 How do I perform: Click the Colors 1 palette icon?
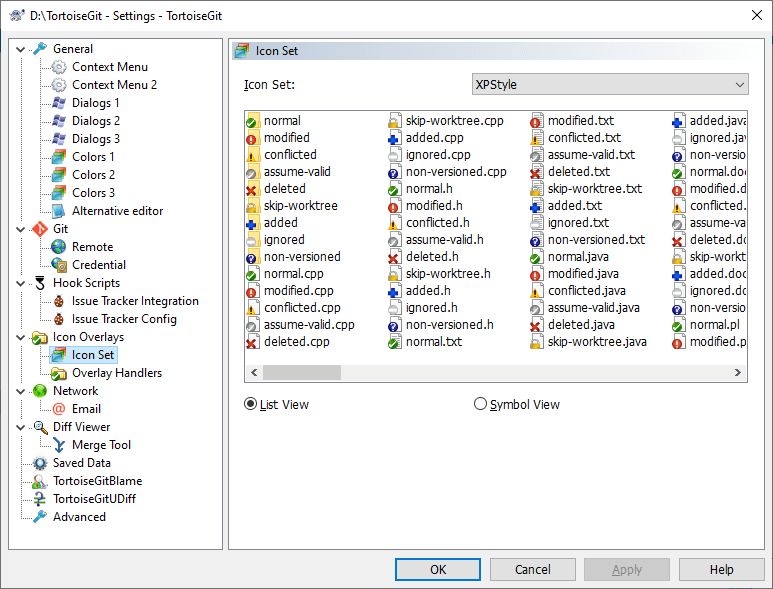point(59,157)
